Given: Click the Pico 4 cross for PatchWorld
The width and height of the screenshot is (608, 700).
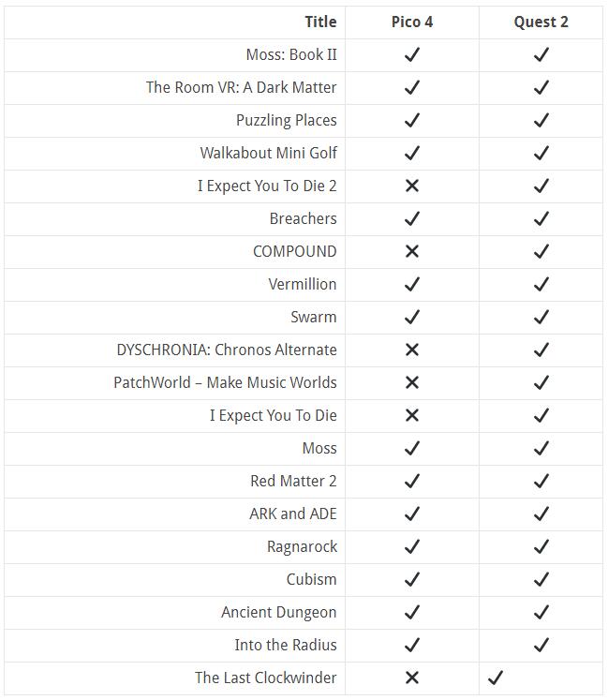Looking at the screenshot, I should click(411, 383).
